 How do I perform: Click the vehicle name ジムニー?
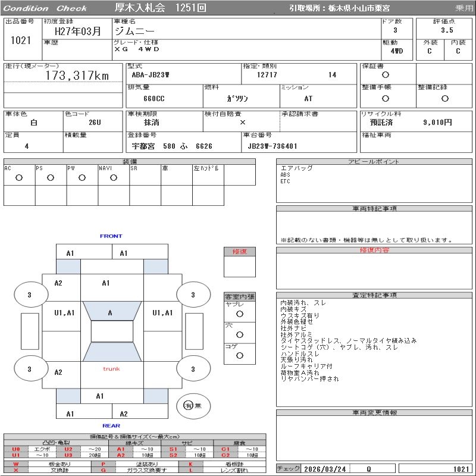coord(134,31)
